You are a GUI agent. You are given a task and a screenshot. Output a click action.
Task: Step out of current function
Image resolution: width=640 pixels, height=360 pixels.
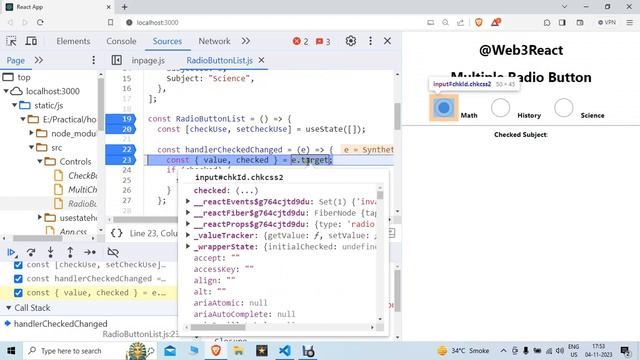70,252
